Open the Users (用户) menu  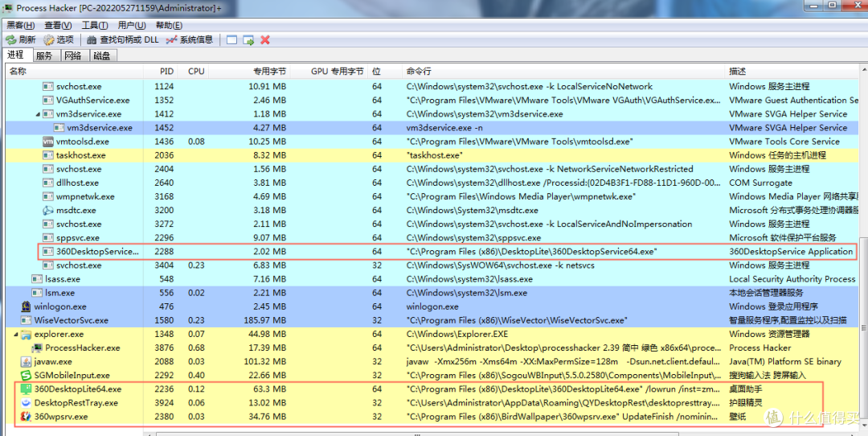click(132, 26)
